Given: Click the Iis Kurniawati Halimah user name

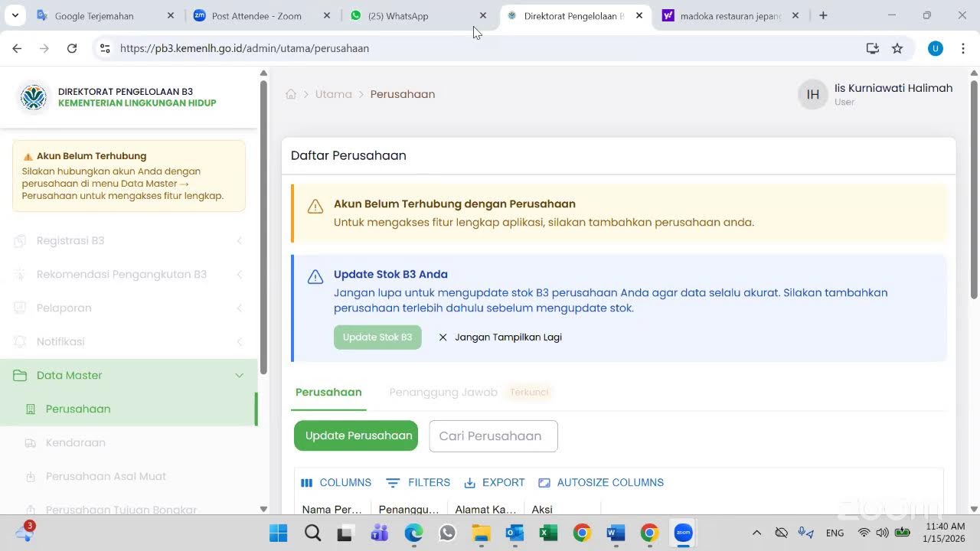Looking at the screenshot, I should 893,88.
